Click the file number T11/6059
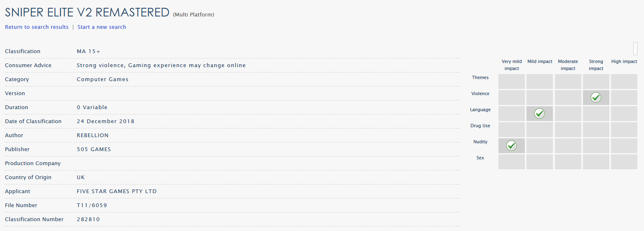 tap(92, 205)
